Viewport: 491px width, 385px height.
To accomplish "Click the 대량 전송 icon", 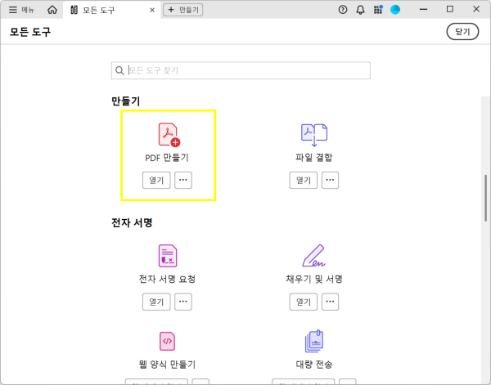I will tap(314, 341).
